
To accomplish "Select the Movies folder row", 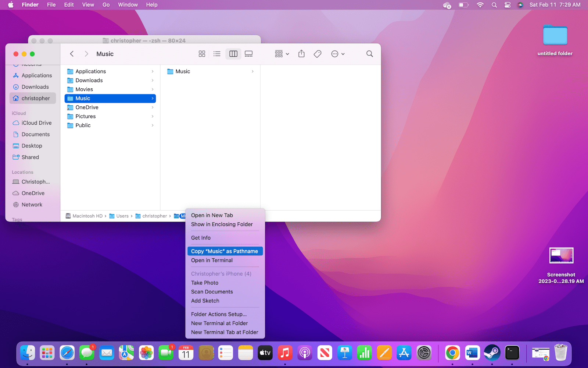I will [110, 89].
